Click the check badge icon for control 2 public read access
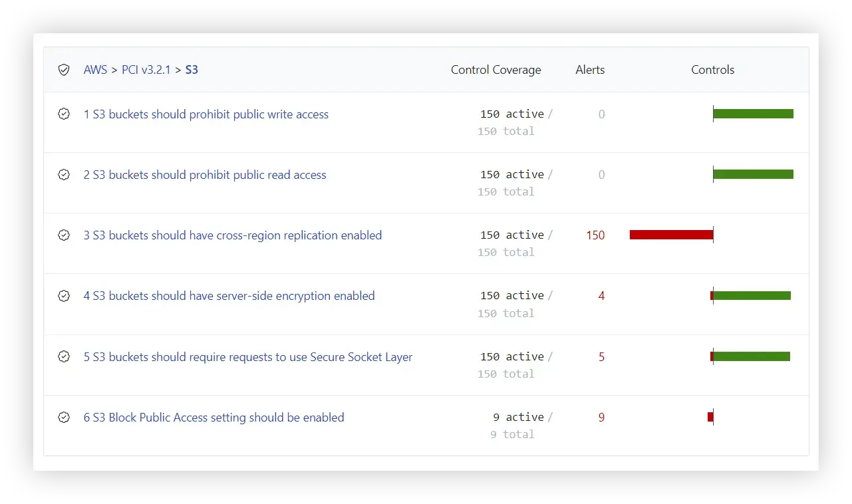The image size is (852, 504). coord(64,175)
